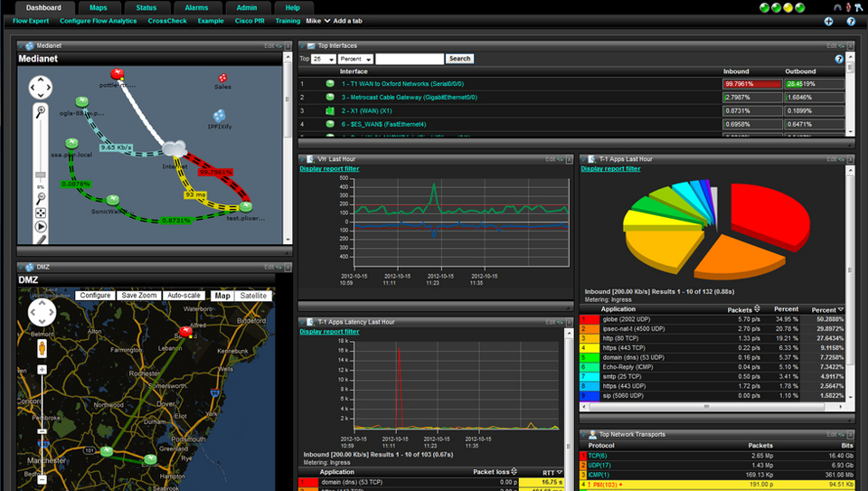Click the test.plixer router node
This screenshot has width=868, height=491.
pos(246,206)
